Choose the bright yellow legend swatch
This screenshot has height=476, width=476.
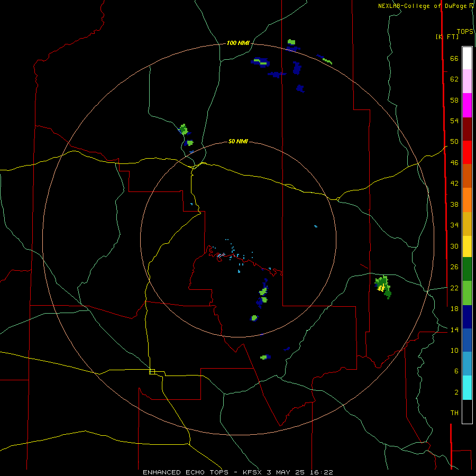[x=467, y=246]
